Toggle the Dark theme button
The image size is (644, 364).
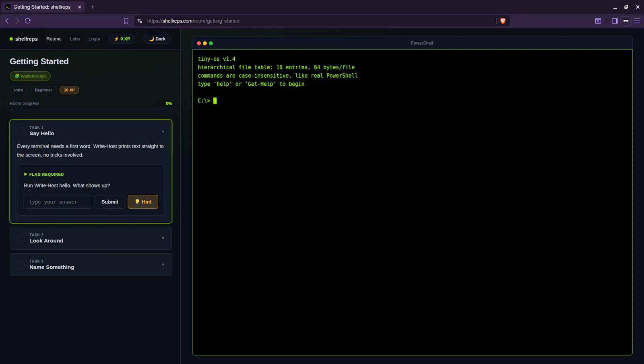(157, 39)
